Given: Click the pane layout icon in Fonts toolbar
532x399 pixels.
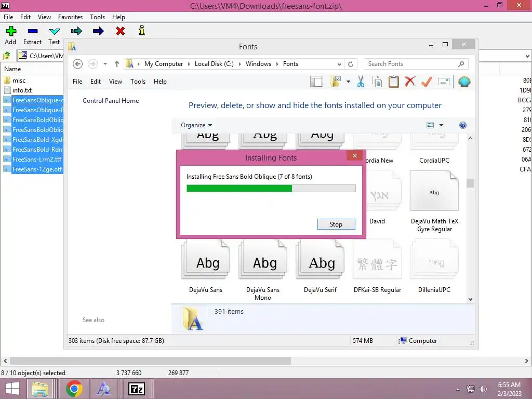Looking at the screenshot, I should tap(316, 82).
